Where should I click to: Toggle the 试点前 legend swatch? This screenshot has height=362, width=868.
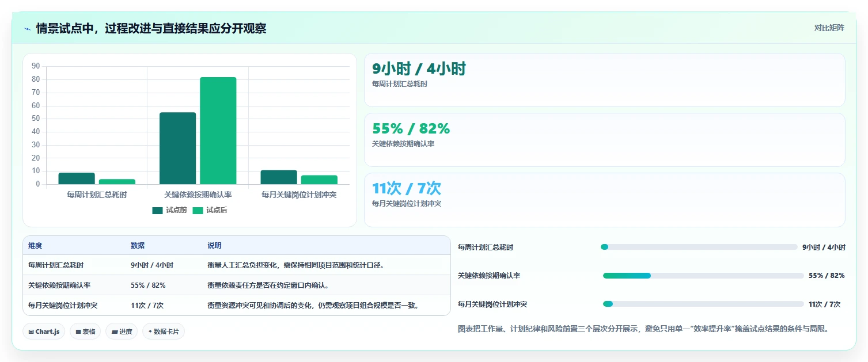tap(157, 211)
